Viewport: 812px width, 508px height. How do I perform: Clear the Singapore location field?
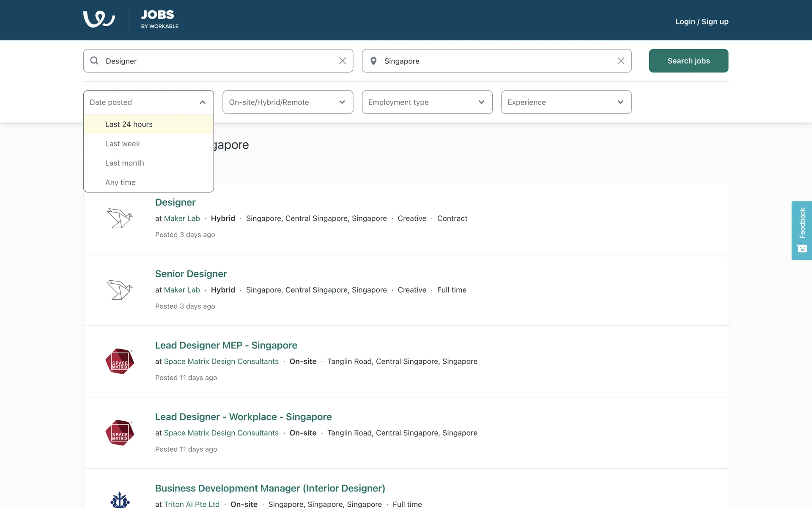tap(621, 61)
